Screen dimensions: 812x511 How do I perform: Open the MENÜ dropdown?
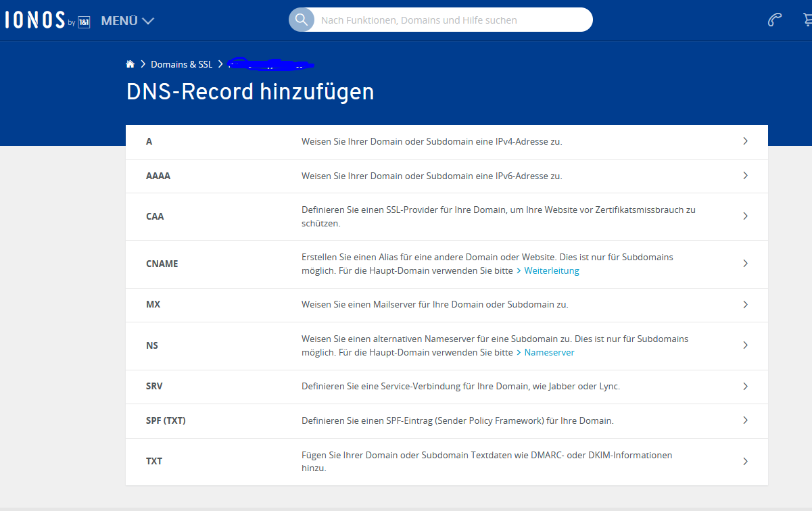click(x=127, y=21)
